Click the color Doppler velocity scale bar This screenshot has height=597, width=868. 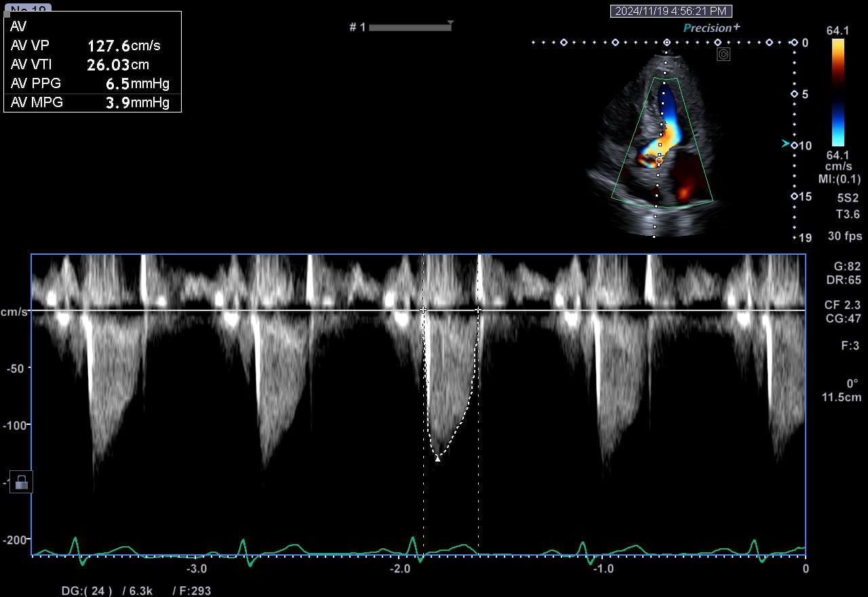pos(838,92)
